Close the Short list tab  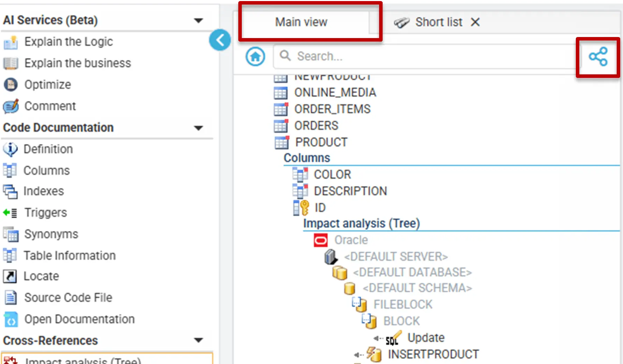[475, 22]
